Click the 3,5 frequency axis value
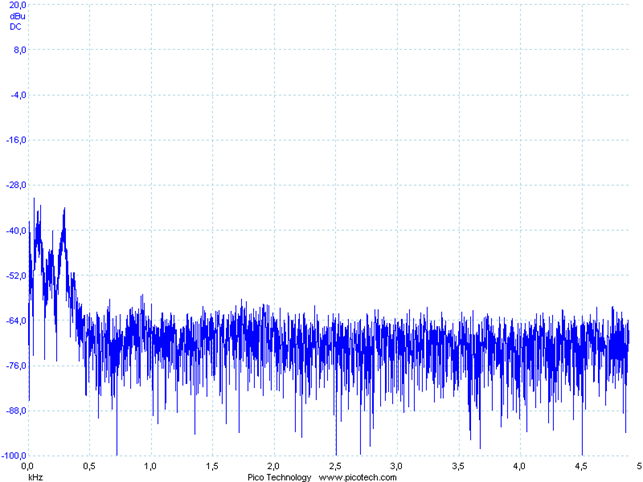Screen dimensions: 643x482 (x=458, y=466)
